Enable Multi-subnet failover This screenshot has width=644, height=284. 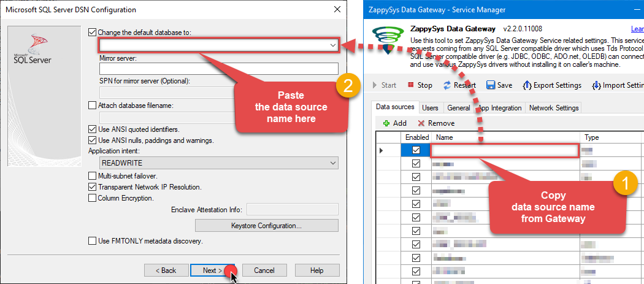[93, 176]
